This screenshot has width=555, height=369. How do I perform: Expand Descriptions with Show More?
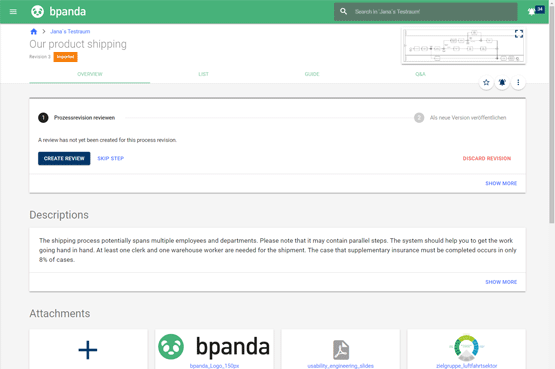coord(501,282)
